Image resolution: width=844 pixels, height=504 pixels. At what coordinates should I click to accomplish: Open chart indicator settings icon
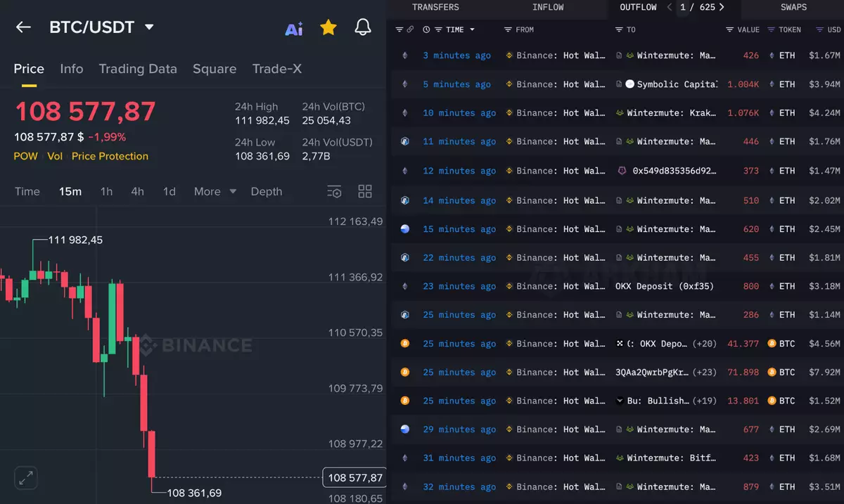point(334,191)
